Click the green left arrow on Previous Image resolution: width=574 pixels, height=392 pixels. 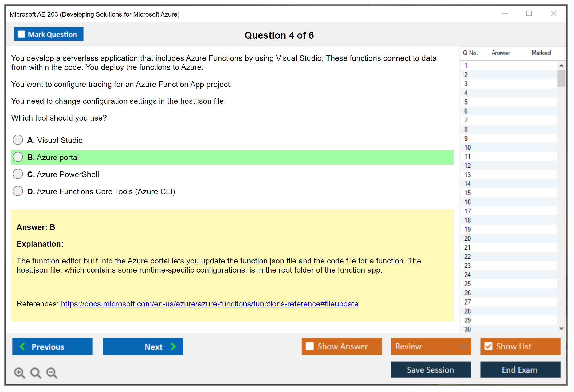click(22, 346)
